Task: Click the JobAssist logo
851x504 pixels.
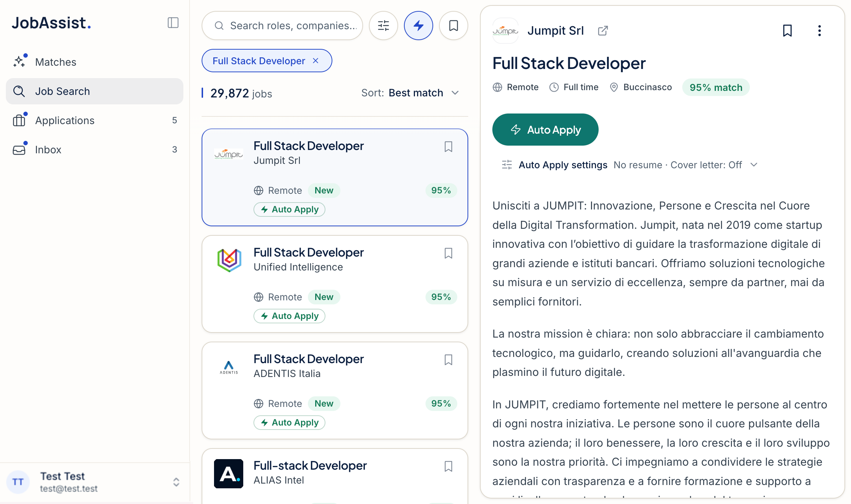Action: 51,23
